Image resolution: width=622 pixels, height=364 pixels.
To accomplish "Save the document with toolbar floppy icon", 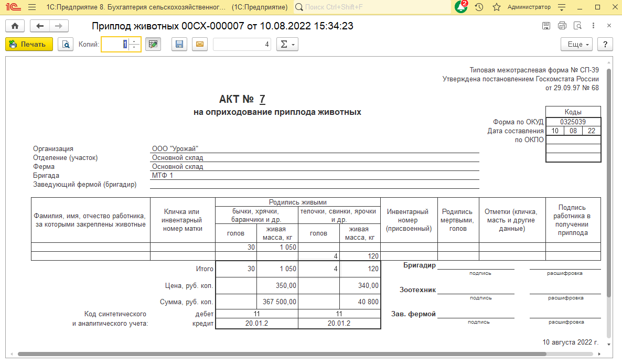I will tap(179, 45).
